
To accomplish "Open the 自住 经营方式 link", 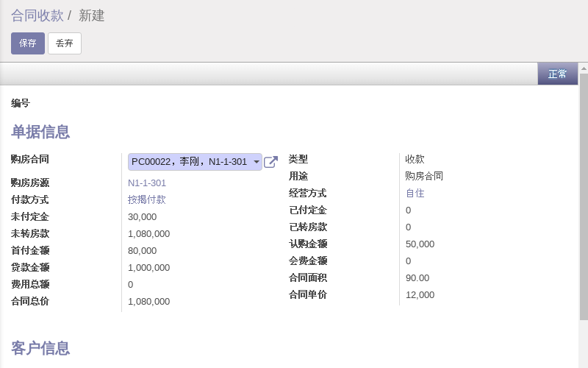I will [x=415, y=193].
